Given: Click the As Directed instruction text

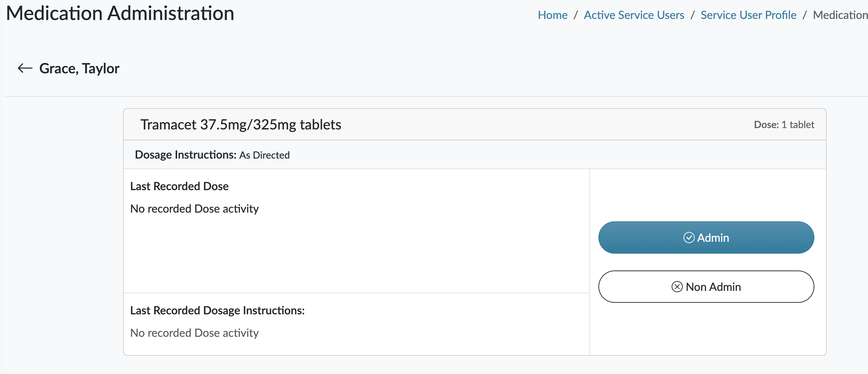Looking at the screenshot, I should click(264, 155).
